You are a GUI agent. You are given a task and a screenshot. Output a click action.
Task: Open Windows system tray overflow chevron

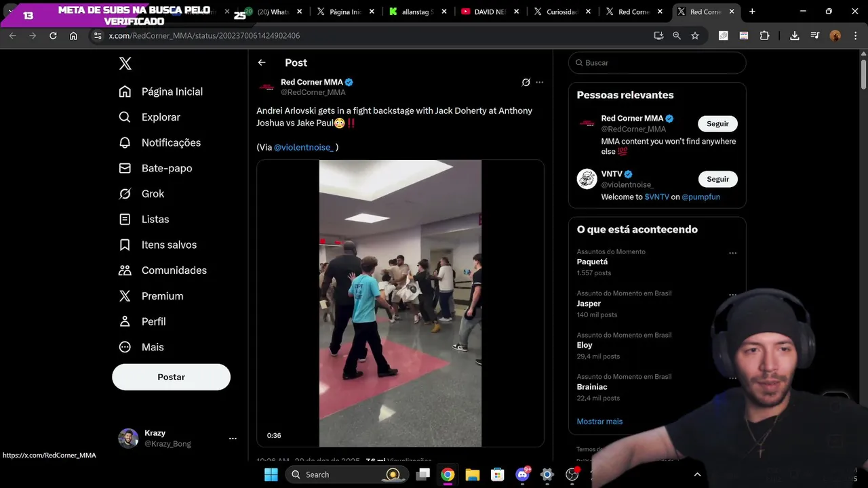click(697, 474)
